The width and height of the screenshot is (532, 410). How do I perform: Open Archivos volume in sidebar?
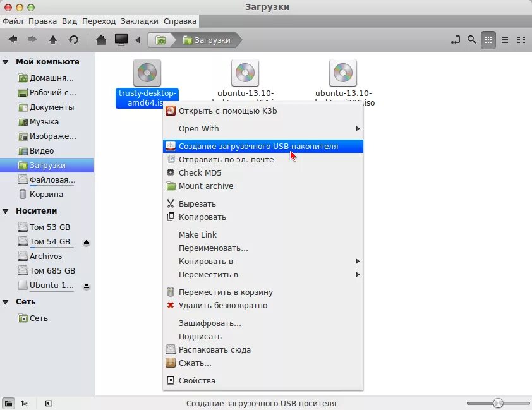(47, 256)
